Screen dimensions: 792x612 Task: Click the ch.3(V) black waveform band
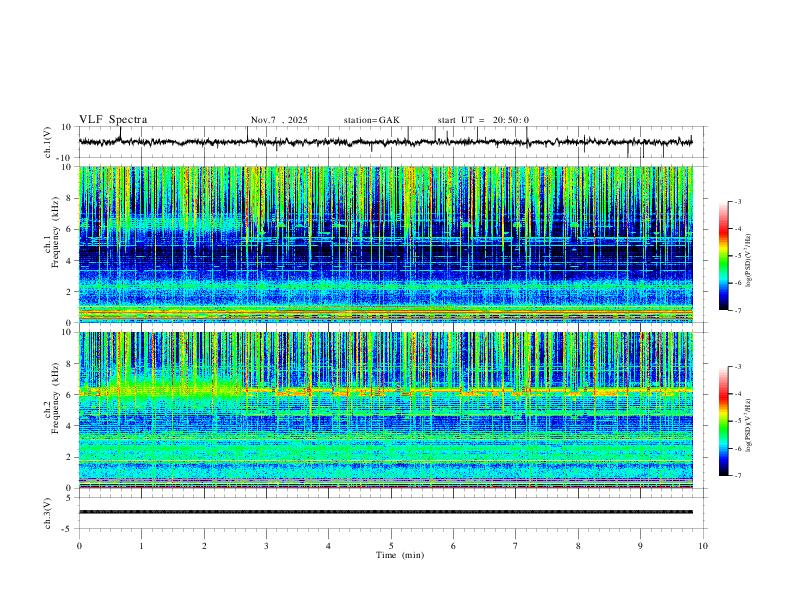[385, 512]
